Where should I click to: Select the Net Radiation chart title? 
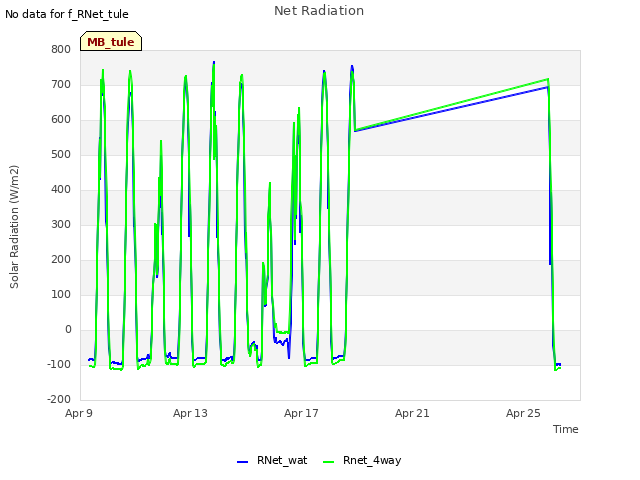click(319, 11)
